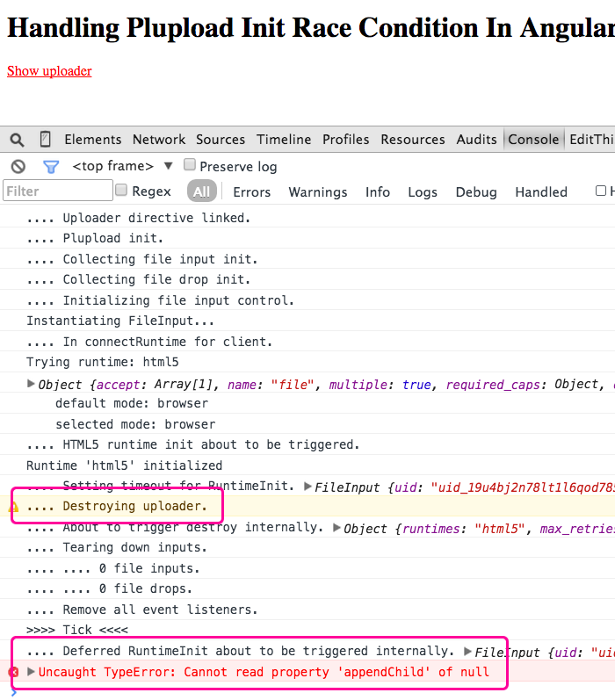Toggle the console filter funnel icon

tap(51, 167)
